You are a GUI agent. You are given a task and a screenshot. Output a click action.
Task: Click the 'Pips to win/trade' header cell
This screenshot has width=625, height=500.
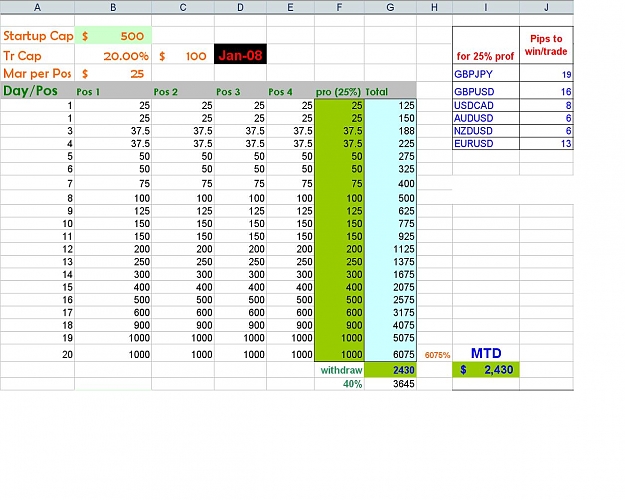pos(546,45)
